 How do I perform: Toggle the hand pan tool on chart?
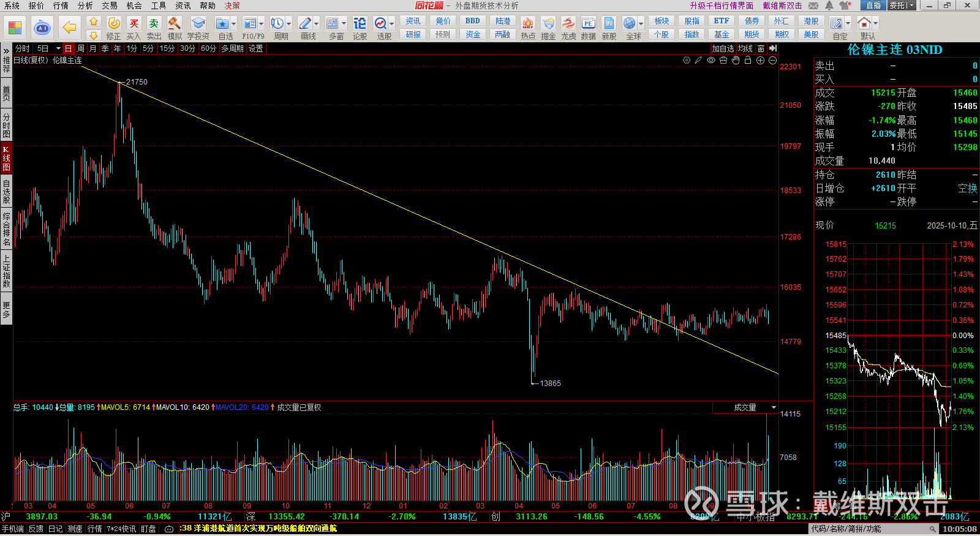[x=736, y=60]
